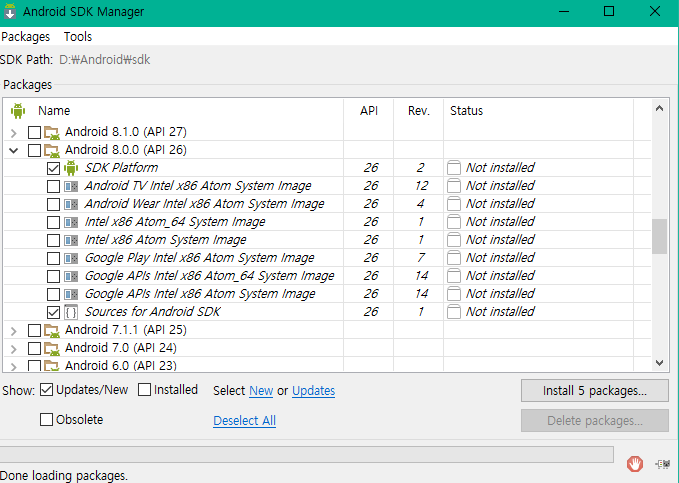Click the Updates selection link

314,391
